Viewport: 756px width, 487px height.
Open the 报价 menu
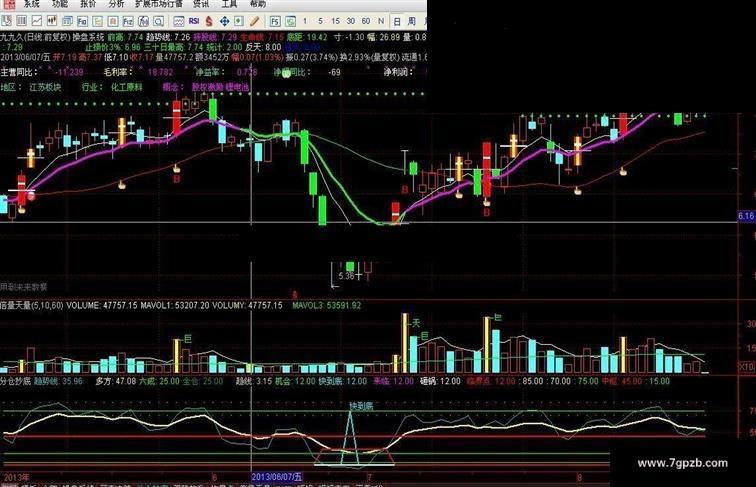coord(88,4)
